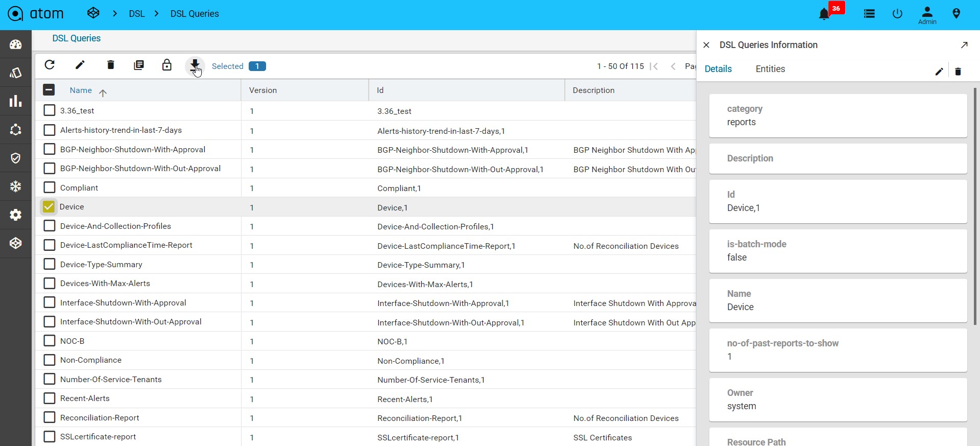The height and width of the screenshot is (446, 980).
Task: Uncheck the Device row checkbox
Action: 49,206
